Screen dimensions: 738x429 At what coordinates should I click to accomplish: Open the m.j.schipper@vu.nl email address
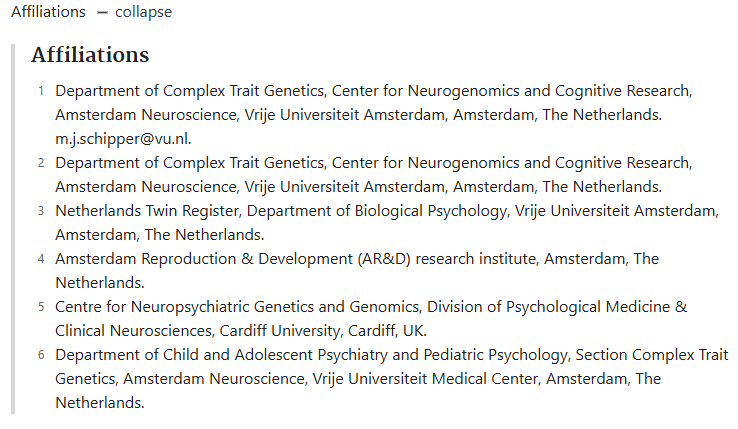[123, 139]
